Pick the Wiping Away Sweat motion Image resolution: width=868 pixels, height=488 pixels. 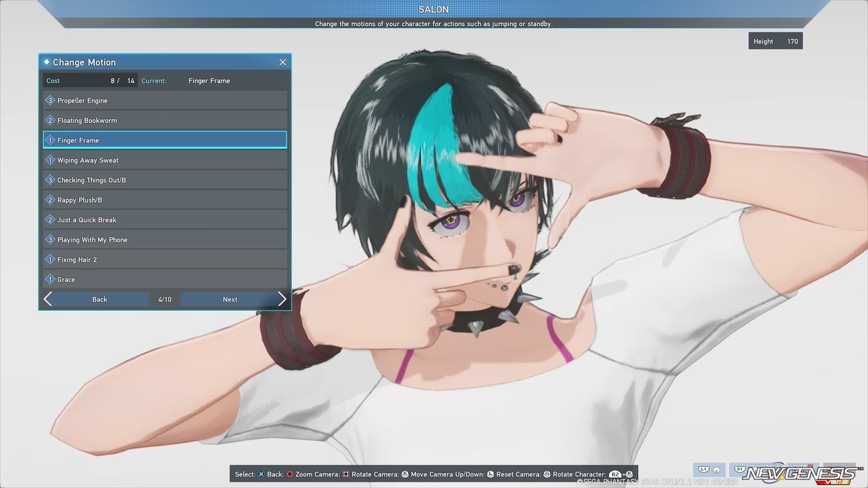[165, 160]
